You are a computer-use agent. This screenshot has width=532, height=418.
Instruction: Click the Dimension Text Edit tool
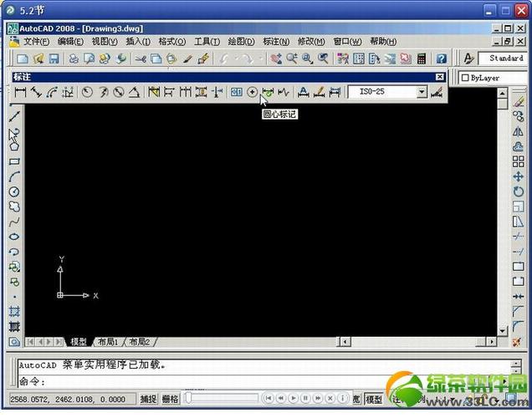tap(319, 92)
